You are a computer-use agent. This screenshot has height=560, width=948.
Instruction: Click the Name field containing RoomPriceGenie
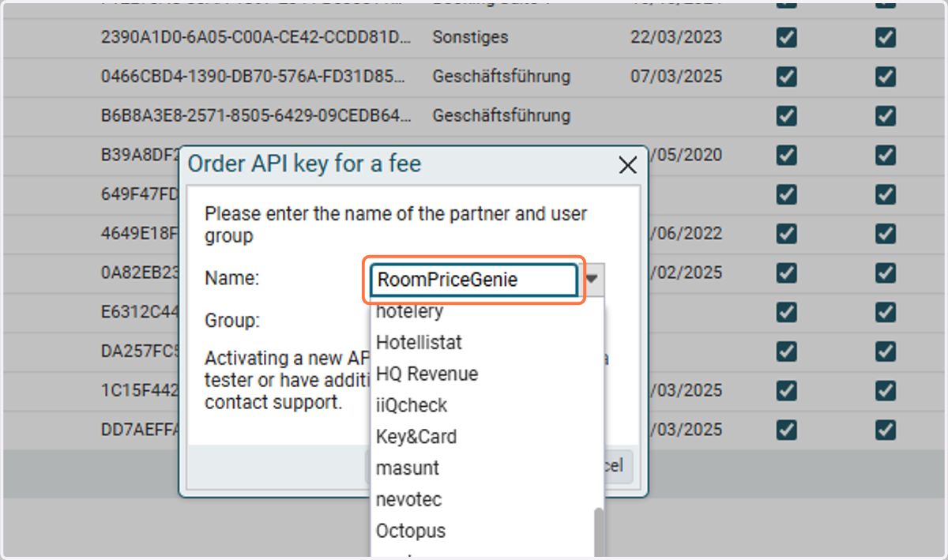(474, 280)
